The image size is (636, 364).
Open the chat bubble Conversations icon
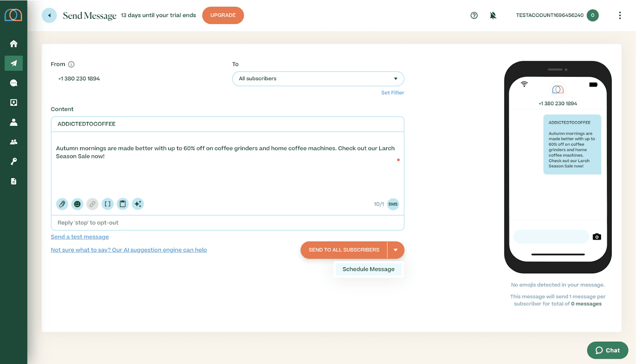[x=14, y=83]
